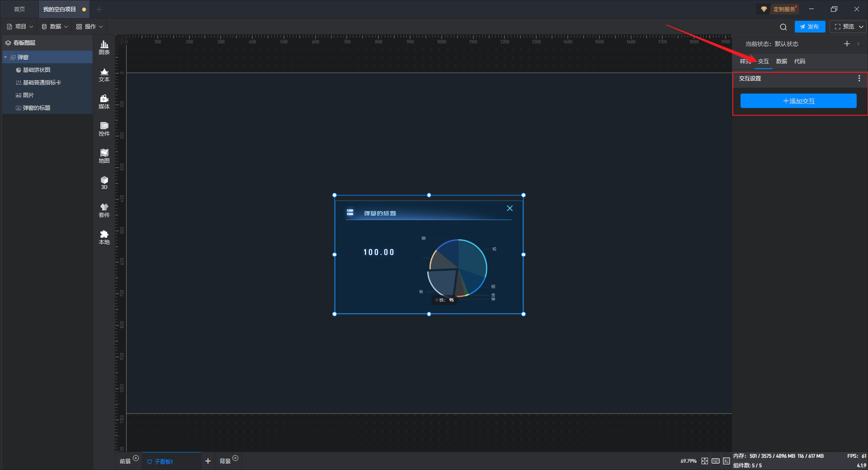
Task: Click the 发布 publish button
Action: pyautogui.click(x=810, y=27)
